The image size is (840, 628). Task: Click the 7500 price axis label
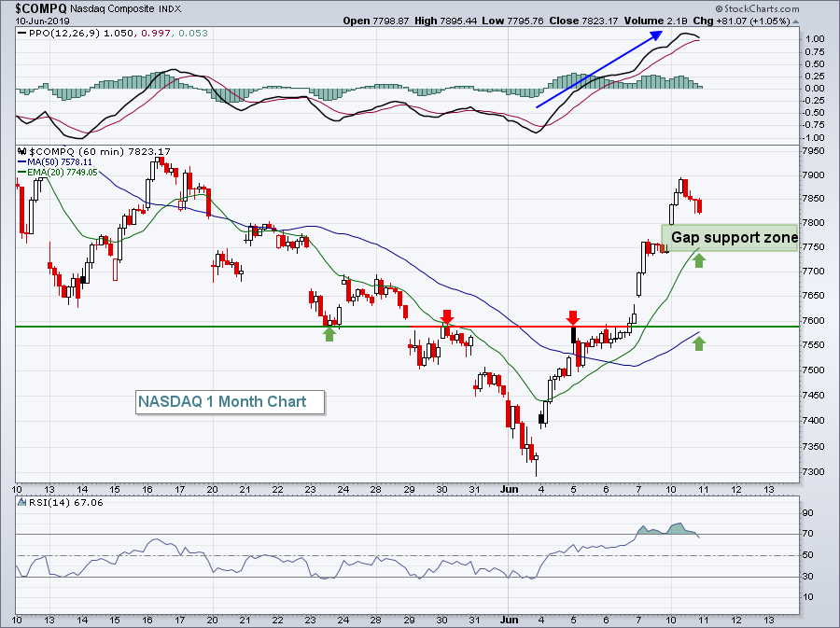(x=814, y=370)
